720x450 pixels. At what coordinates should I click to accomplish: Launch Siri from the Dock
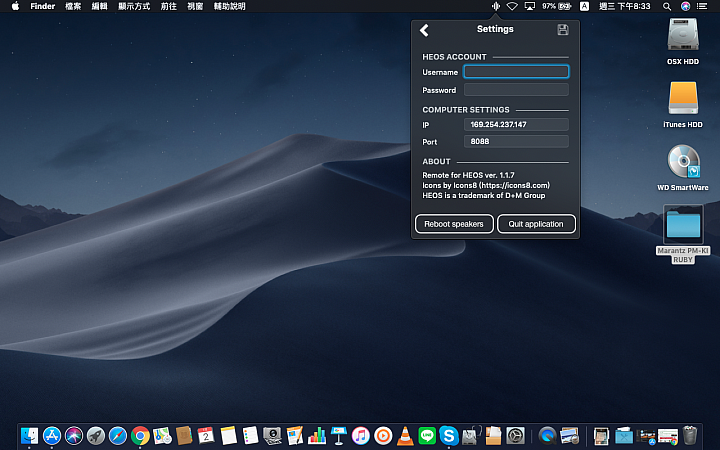point(73,435)
